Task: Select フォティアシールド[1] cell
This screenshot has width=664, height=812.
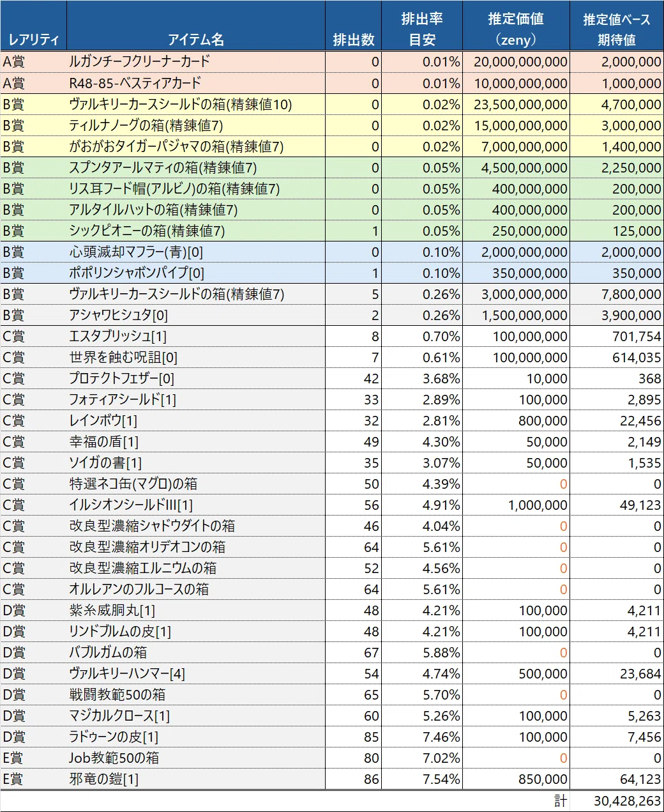Action: click(x=196, y=399)
